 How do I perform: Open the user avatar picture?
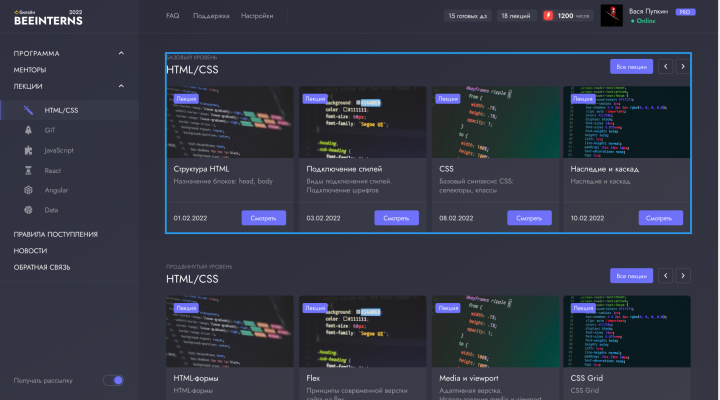point(612,16)
